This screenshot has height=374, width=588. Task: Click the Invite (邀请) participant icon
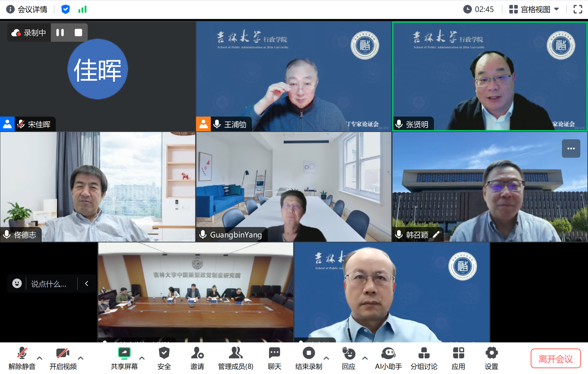click(197, 353)
